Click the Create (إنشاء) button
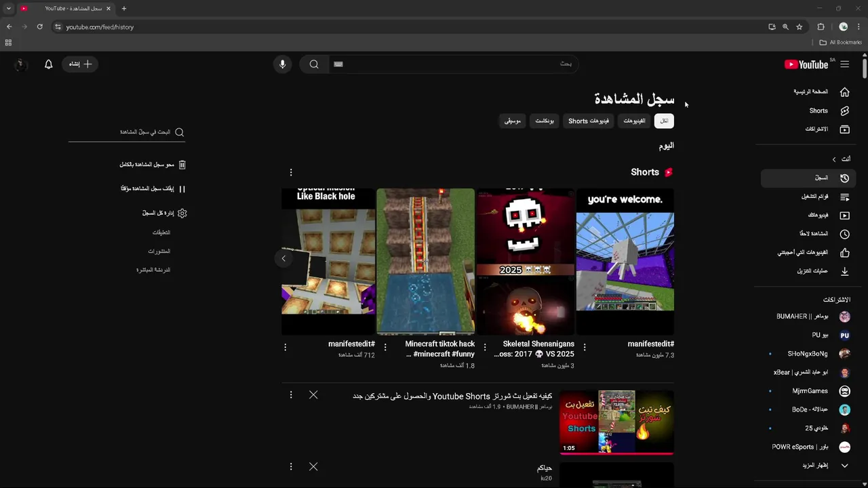The height and width of the screenshot is (488, 868). [x=80, y=64]
